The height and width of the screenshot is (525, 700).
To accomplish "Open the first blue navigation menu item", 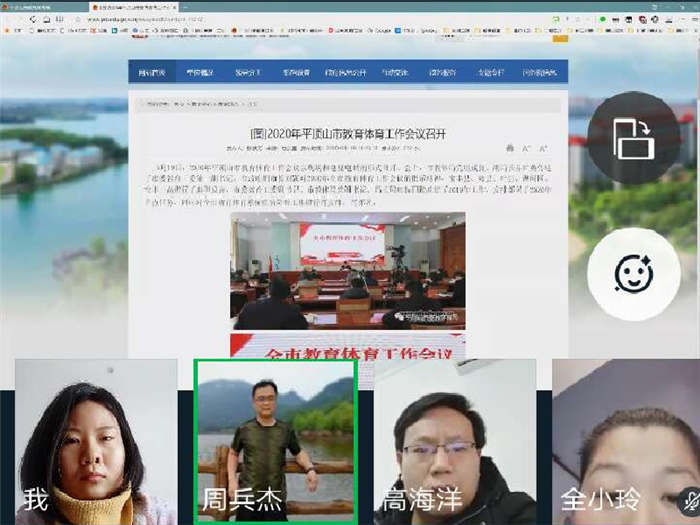I will [x=151, y=72].
